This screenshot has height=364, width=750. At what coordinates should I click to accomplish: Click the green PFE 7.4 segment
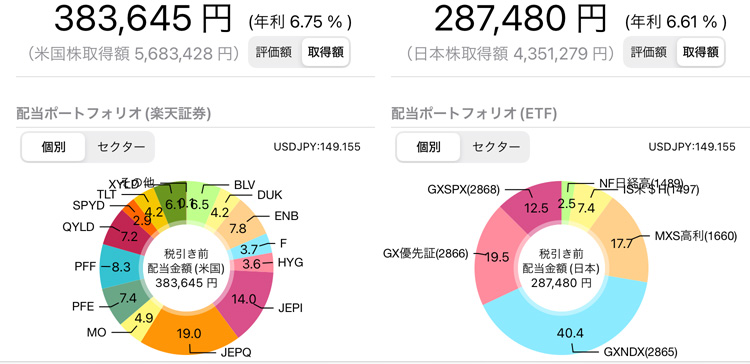pyautogui.click(x=126, y=299)
